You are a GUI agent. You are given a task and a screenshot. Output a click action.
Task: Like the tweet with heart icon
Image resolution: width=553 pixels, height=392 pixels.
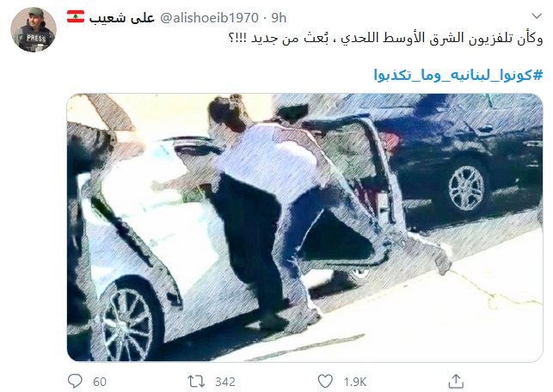(325, 381)
